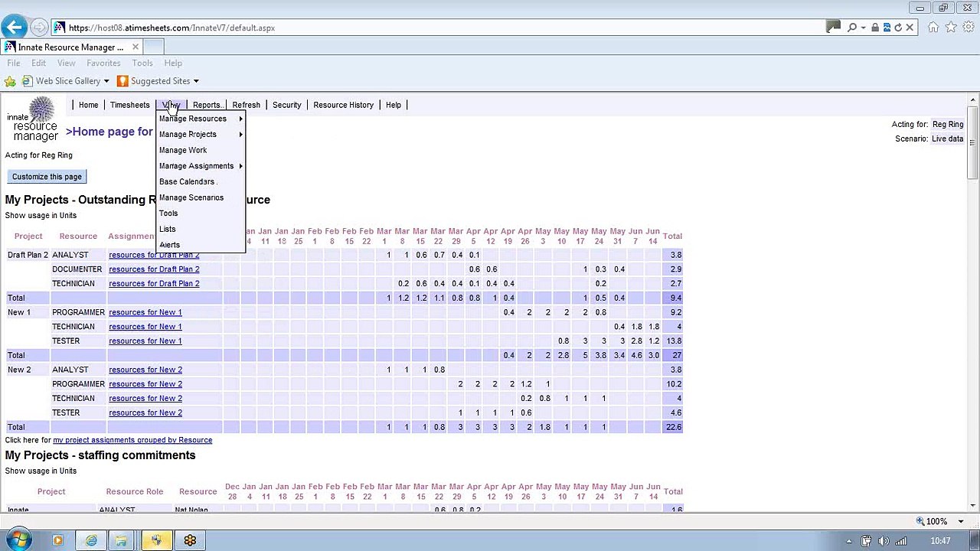
Task: Open the browser Help menu
Action: (173, 63)
